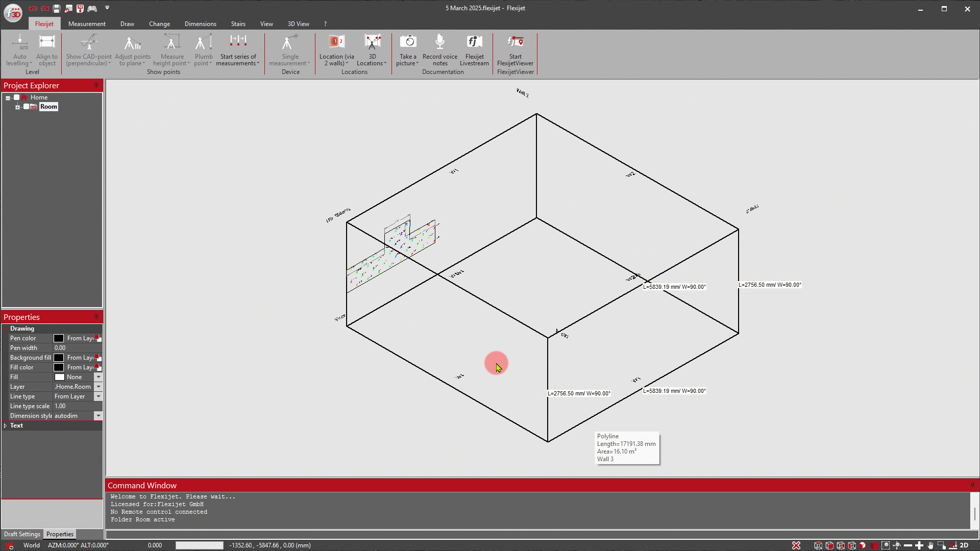Screen dimensions: 980x551
Task: Open Flexijet Livestream tool
Action: coord(474,42)
